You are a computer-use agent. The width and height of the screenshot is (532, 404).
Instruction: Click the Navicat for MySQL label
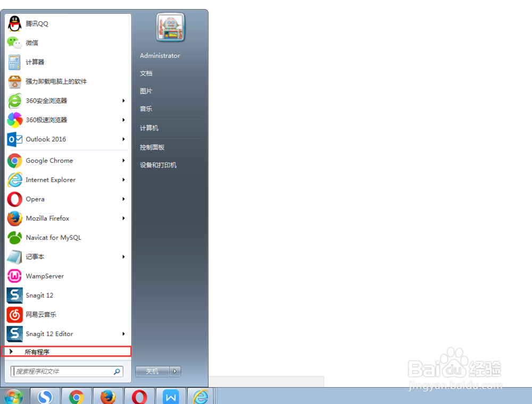coord(54,238)
